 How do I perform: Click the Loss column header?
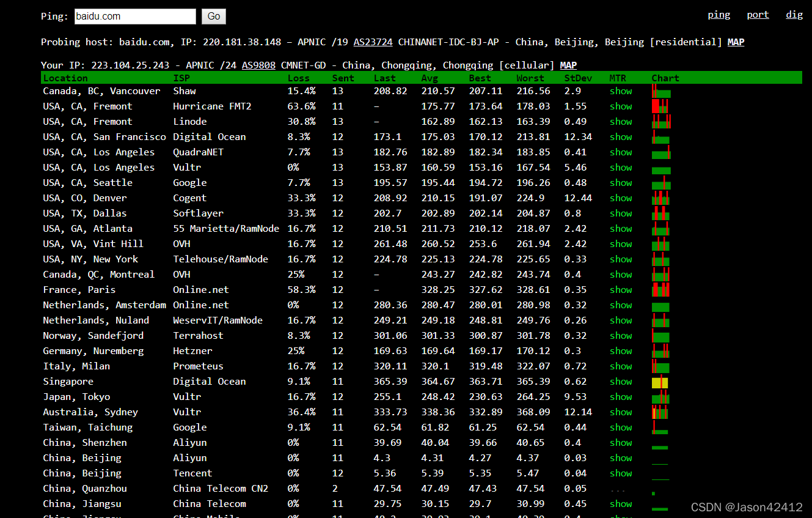tap(299, 78)
